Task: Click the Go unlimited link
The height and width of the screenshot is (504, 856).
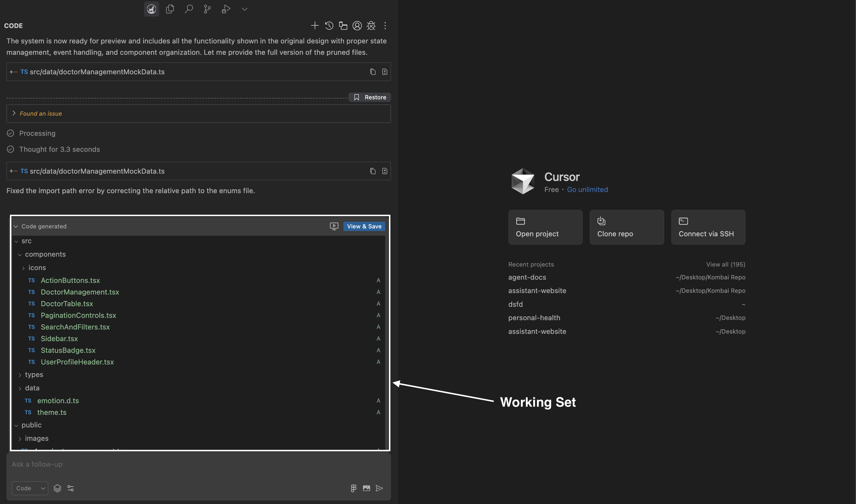Action: (587, 189)
